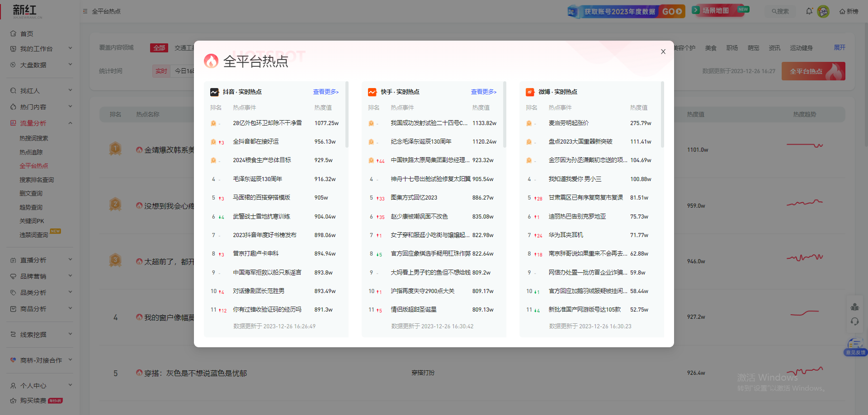Click the user avatar in header
Viewport: 868px width, 415px height.
coord(823,11)
